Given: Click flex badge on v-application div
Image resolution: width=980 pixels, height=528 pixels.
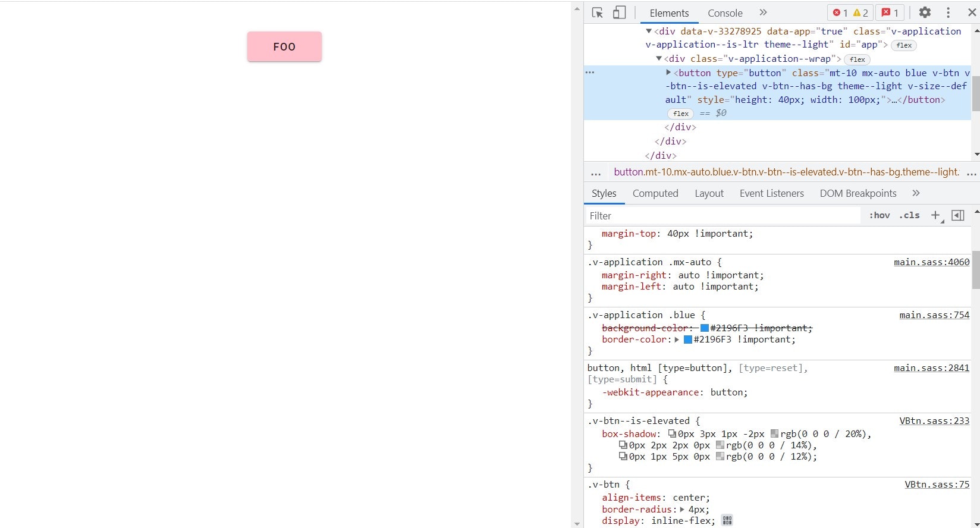Looking at the screenshot, I should pos(904,45).
